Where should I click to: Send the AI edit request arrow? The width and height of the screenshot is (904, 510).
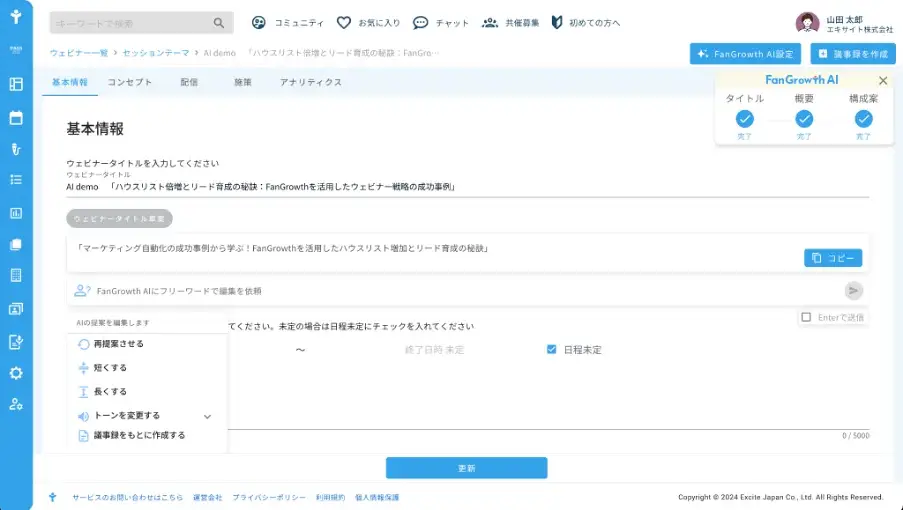click(x=853, y=290)
